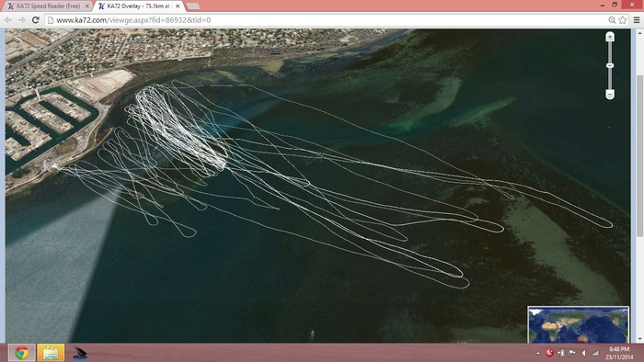Click the world overview mini-map

[x=579, y=324]
